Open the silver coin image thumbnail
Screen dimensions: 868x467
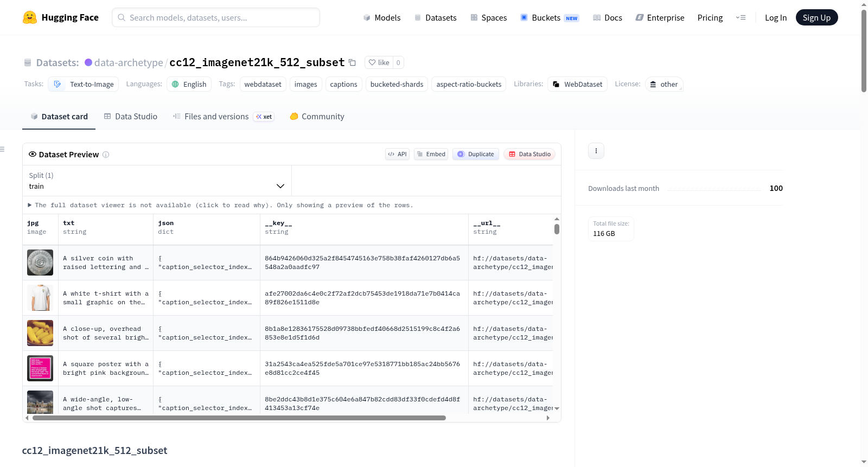click(x=40, y=263)
